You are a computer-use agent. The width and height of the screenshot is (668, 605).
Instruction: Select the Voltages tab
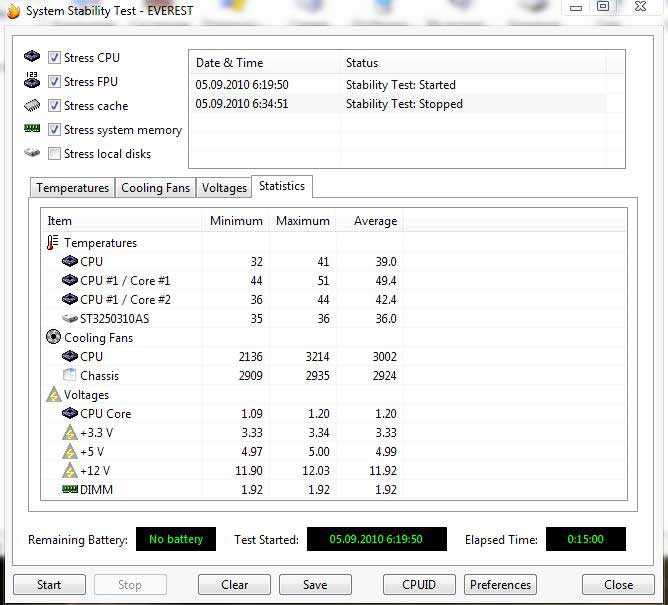pos(224,188)
